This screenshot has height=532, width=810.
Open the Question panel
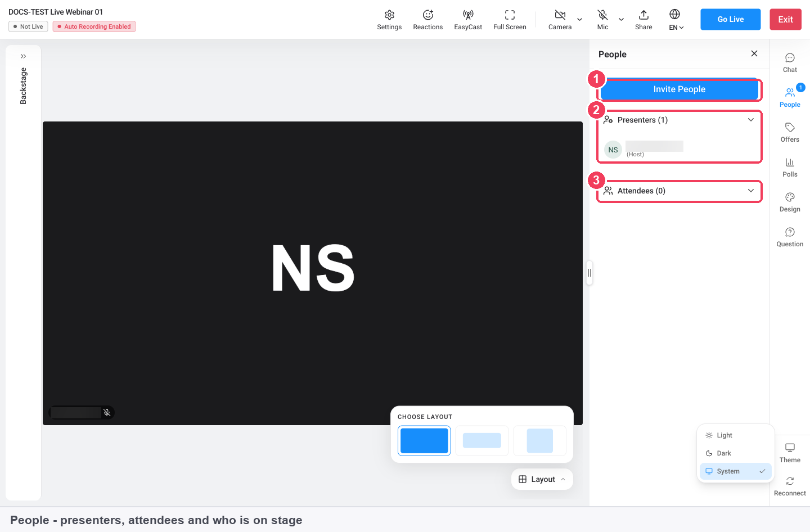(790, 237)
